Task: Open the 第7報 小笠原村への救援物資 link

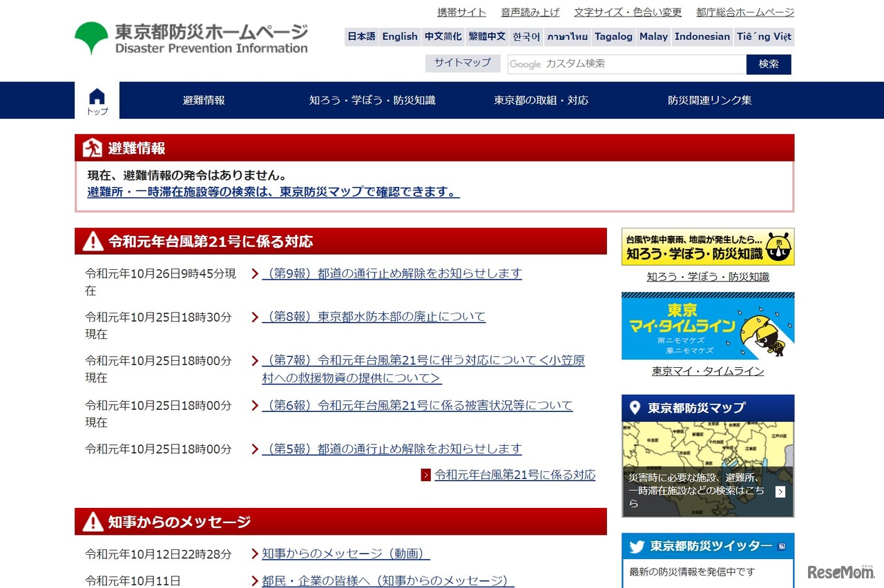Action: [423, 369]
